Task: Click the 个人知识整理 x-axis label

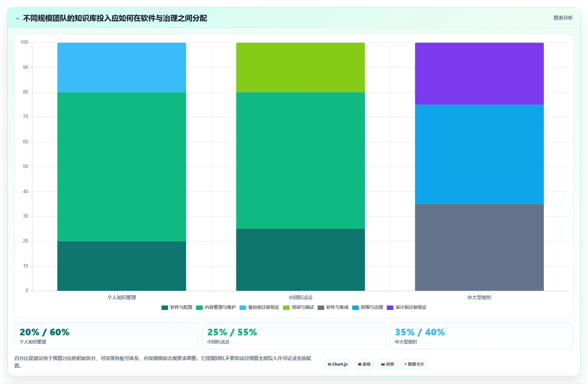Action: coord(122,297)
